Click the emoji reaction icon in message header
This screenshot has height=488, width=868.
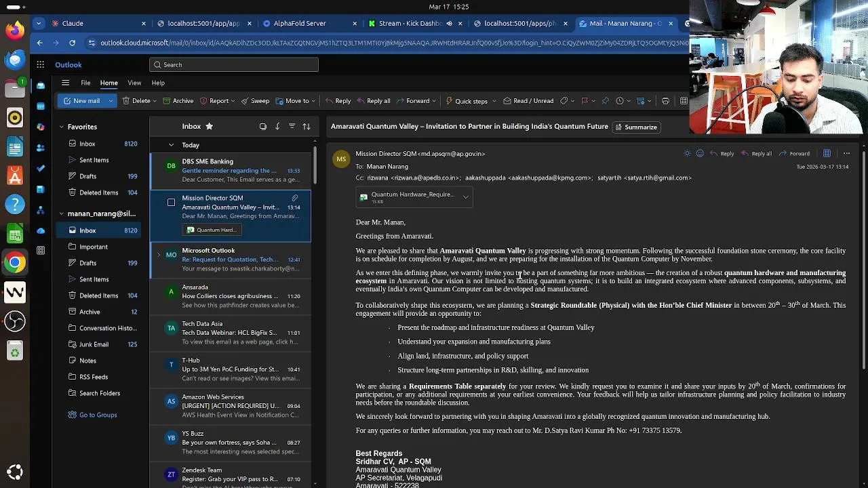[700, 153]
